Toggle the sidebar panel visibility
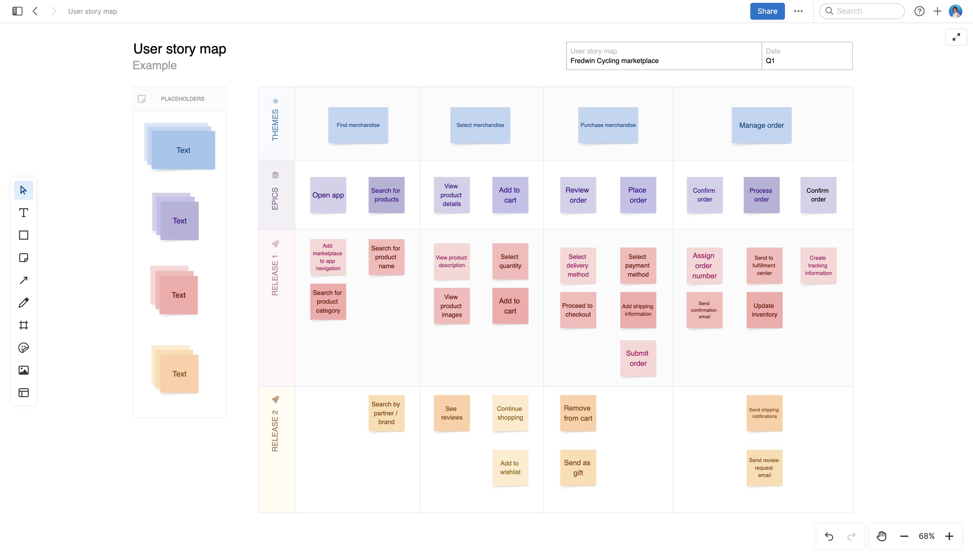Image resolution: width=973 pixels, height=560 pixels. (x=17, y=11)
